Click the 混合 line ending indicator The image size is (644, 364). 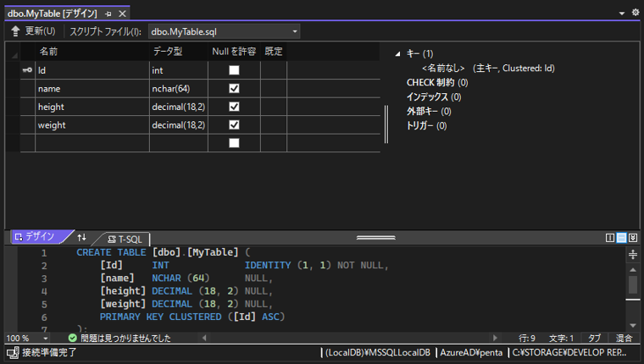coord(624,338)
